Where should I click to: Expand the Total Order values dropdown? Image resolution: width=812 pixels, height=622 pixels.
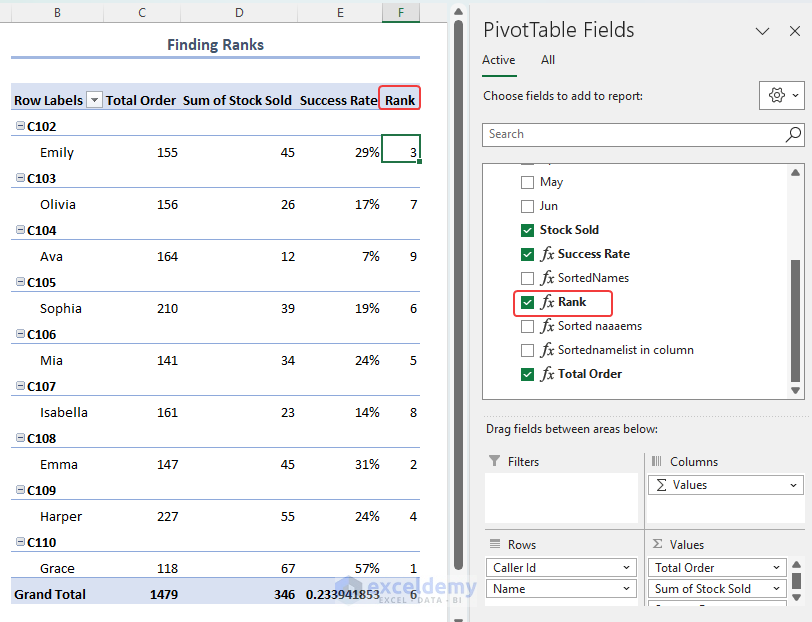(776, 568)
